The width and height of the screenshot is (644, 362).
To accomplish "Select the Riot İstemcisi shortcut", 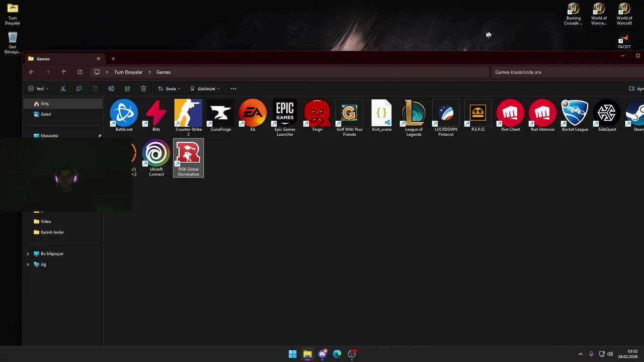I will pos(542,116).
